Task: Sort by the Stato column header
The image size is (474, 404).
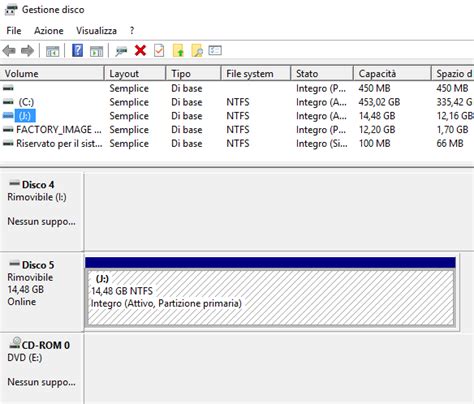Action: pos(322,73)
